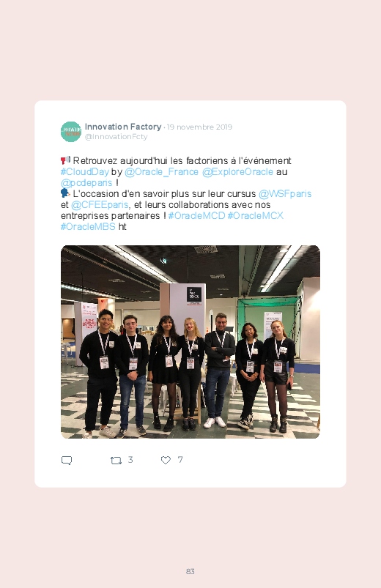
Task: Open the @CFEEparis mention
Action: pyautogui.click(x=100, y=205)
